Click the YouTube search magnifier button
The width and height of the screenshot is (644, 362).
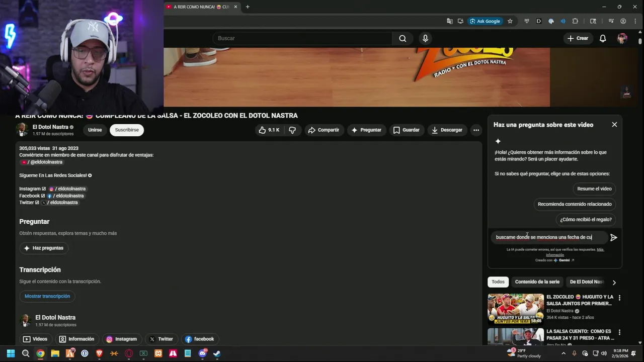(x=403, y=38)
